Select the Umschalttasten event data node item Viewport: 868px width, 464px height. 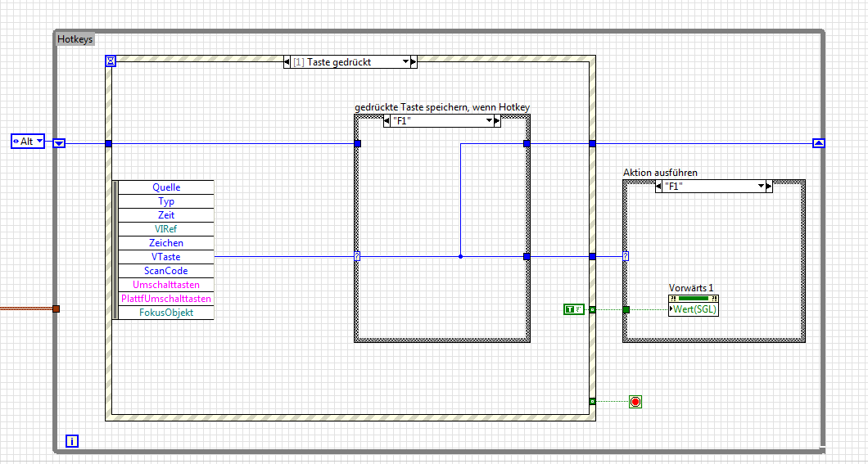pos(166,285)
